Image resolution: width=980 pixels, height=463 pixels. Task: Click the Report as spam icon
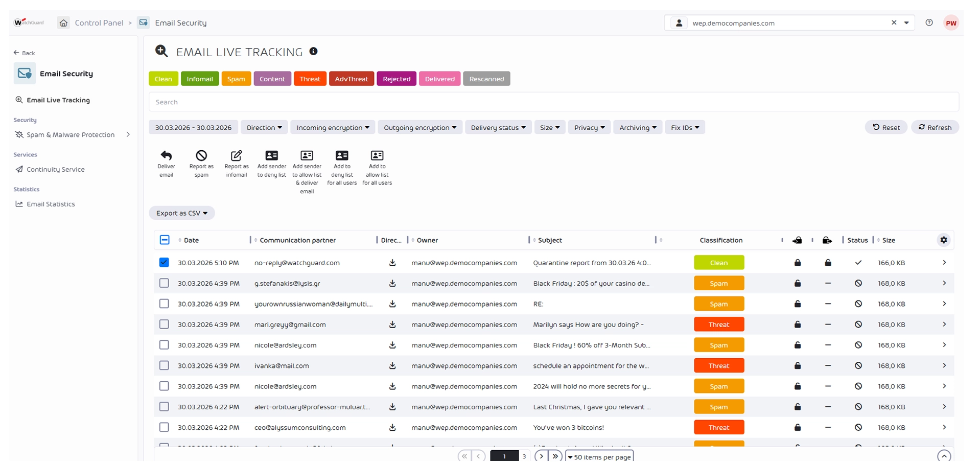point(201,155)
